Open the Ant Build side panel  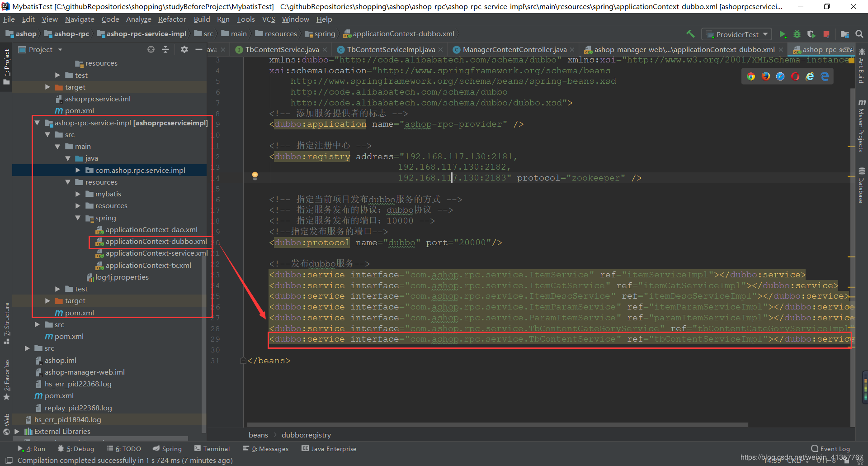click(862, 66)
